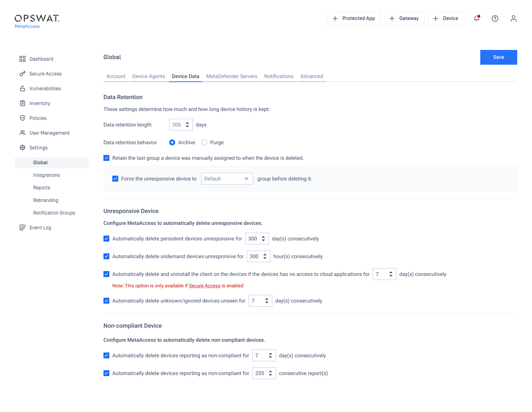Add a new Device
Viewport: 532px width, 412px height.
pyautogui.click(x=446, y=18)
